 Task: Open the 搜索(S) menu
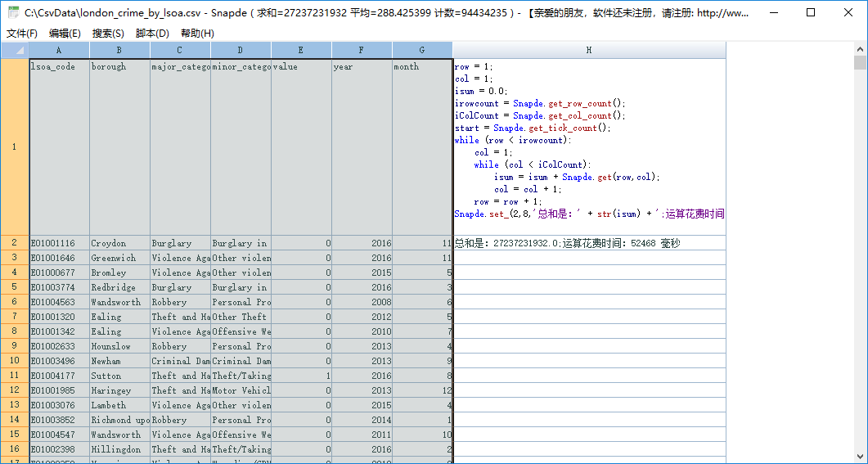108,34
